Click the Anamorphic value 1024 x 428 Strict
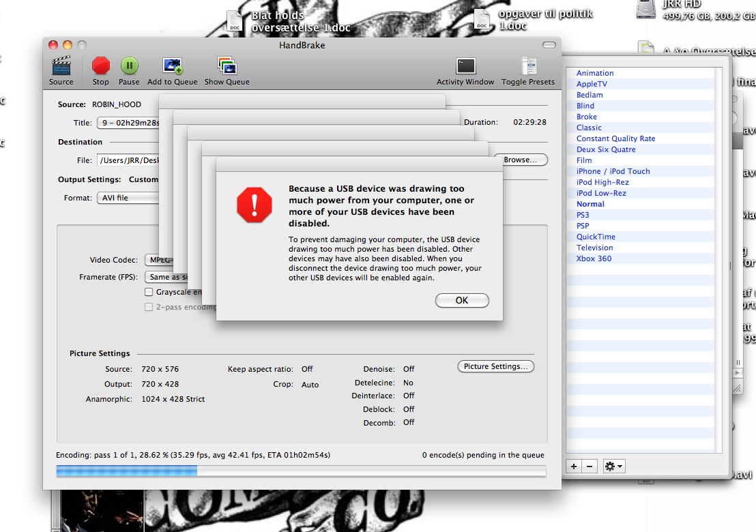This screenshot has height=532, width=756. [173, 400]
